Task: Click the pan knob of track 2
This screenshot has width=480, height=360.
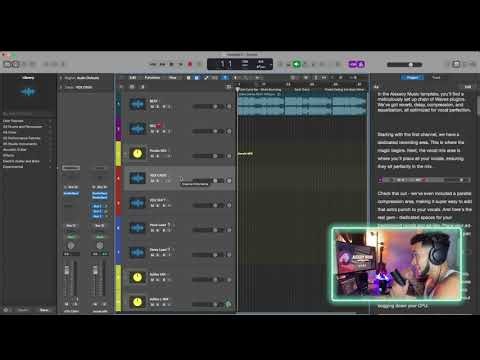Action: (x=229, y=131)
